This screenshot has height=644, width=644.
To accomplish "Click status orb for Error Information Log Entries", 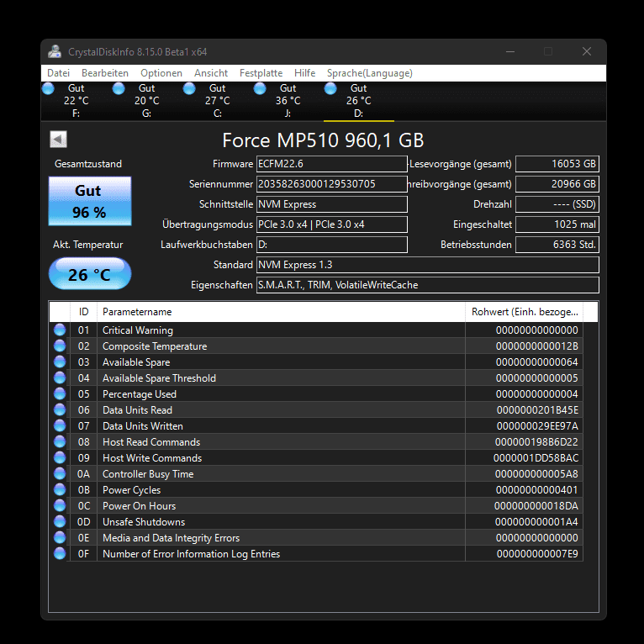I will (x=60, y=554).
